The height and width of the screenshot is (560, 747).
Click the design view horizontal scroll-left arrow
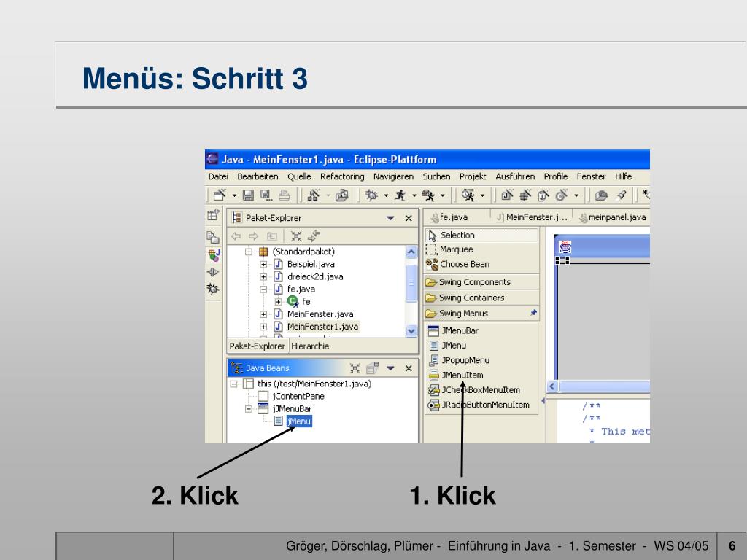[x=552, y=386]
